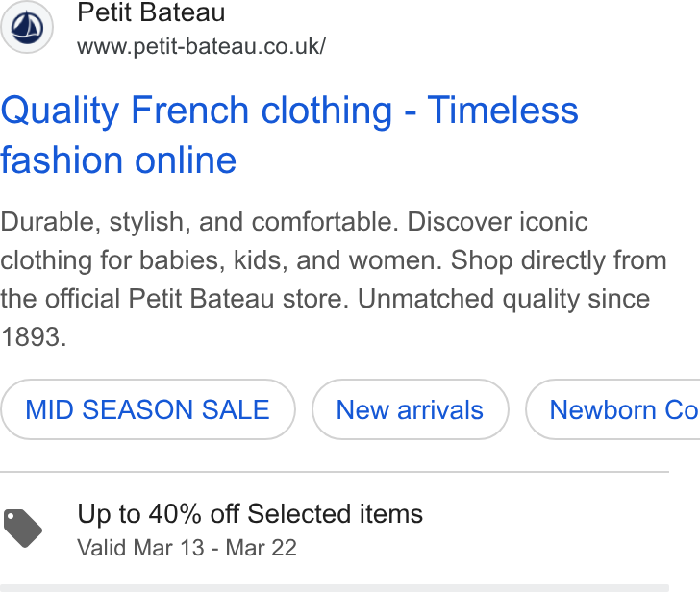Select the partially visible Newborn chip

tap(612, 409)
